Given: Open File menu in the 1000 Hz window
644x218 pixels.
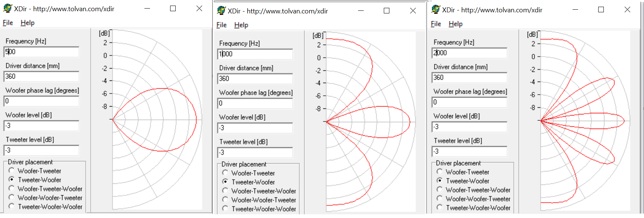Looking at the screenshot, I should coord(221,25).
